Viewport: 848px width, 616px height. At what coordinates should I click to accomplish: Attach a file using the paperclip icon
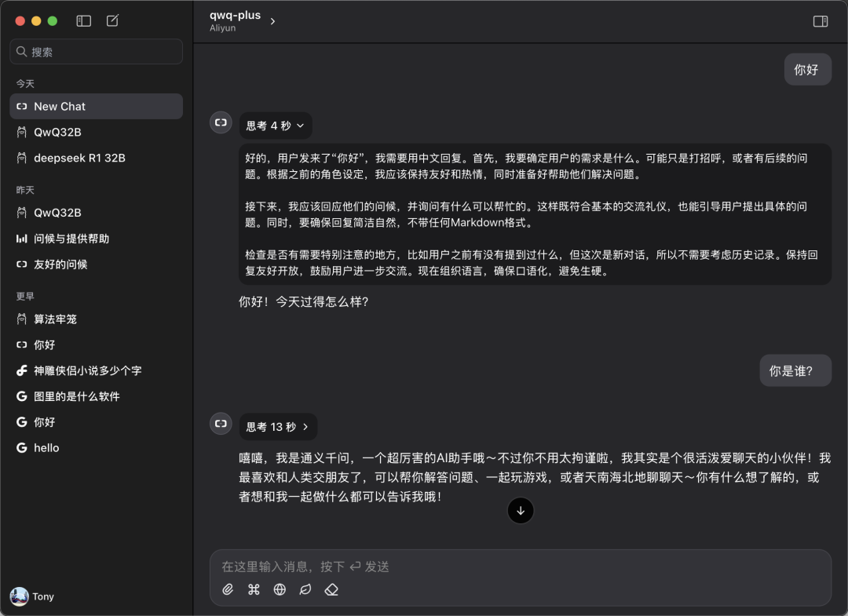point(228,589)
